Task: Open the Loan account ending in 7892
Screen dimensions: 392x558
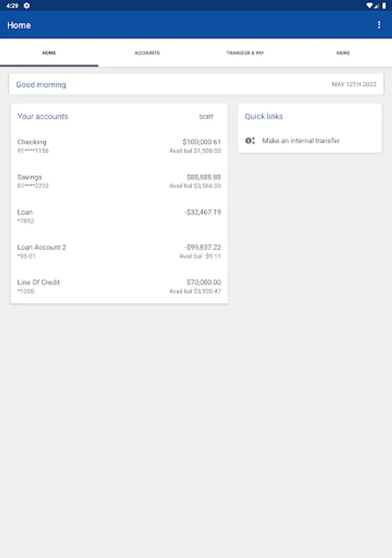Action: 119,216
